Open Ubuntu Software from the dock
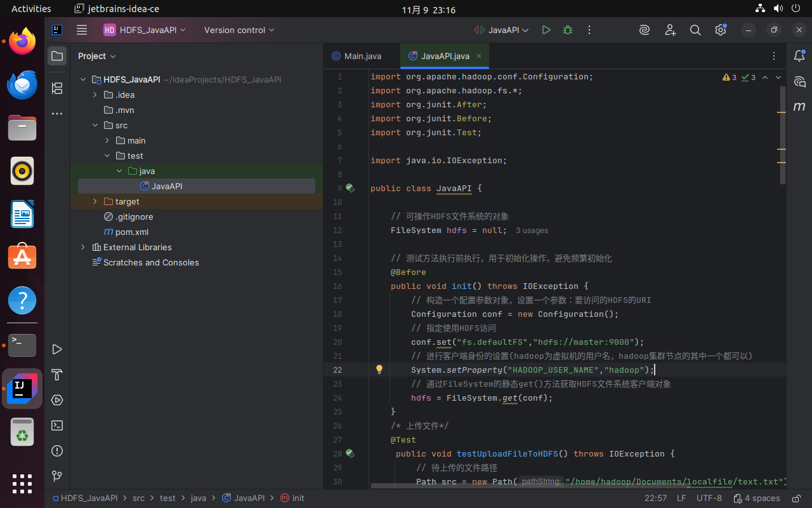 (22, 257)
